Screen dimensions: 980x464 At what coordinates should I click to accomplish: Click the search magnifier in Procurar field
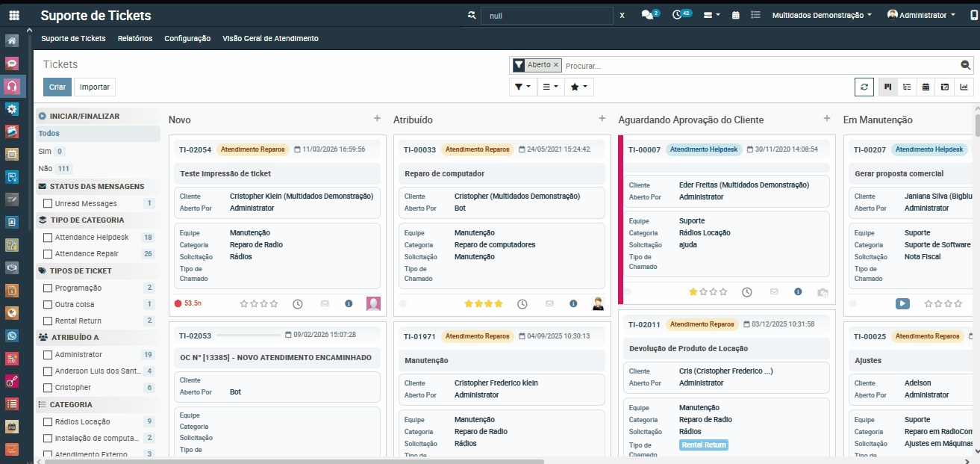click(x=966, y=65)
